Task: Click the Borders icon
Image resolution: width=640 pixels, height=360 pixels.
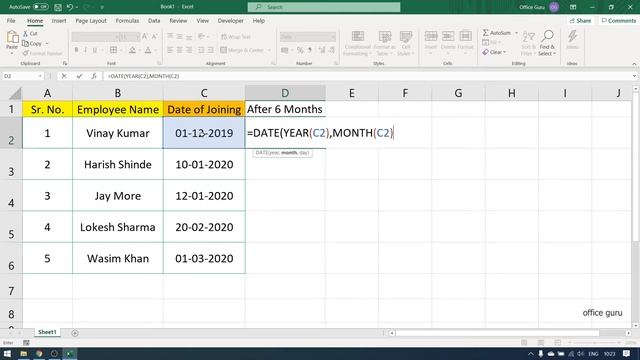Action: [113, 50]
